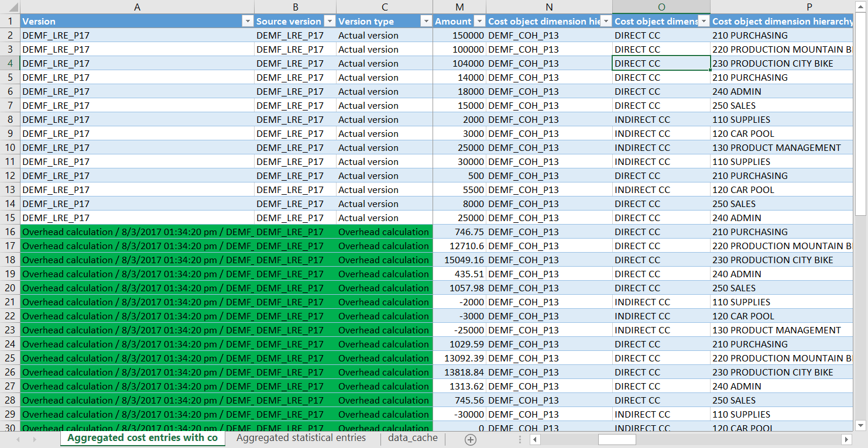
Task: Click horizontal scrollbar right arrow
Action: pyautogui.click(x=846, y=439)
